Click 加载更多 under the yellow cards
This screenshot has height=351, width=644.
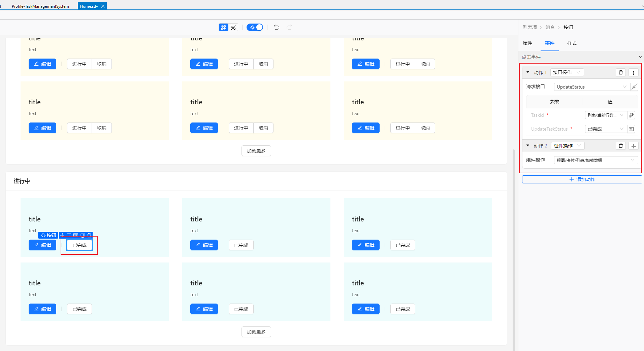point(256,151)
